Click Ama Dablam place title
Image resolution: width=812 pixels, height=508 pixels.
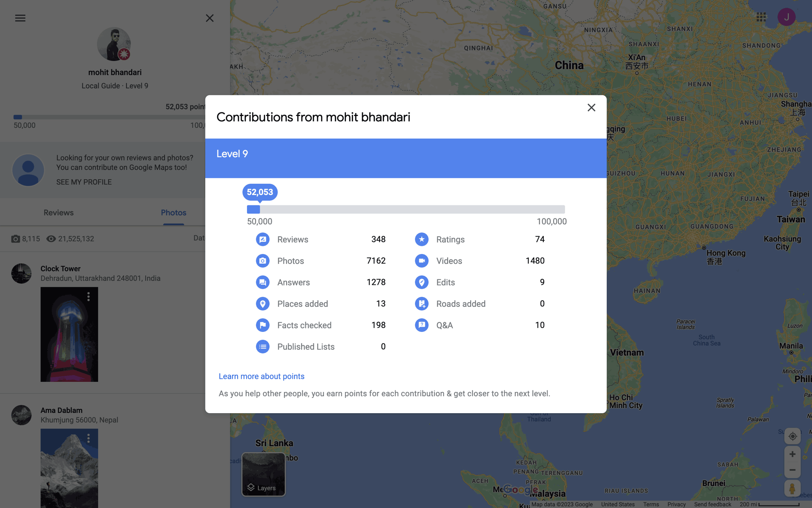[x=61, y=410]
